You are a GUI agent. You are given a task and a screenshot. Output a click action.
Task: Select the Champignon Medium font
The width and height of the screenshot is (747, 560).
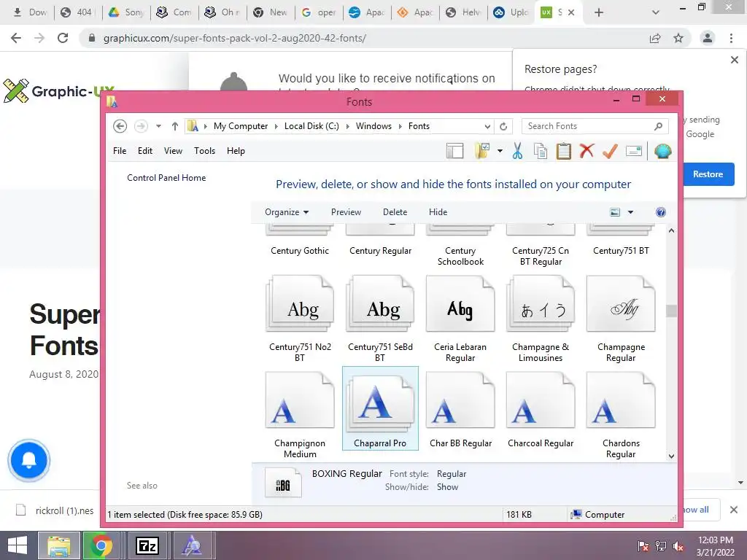coord(300,414)
